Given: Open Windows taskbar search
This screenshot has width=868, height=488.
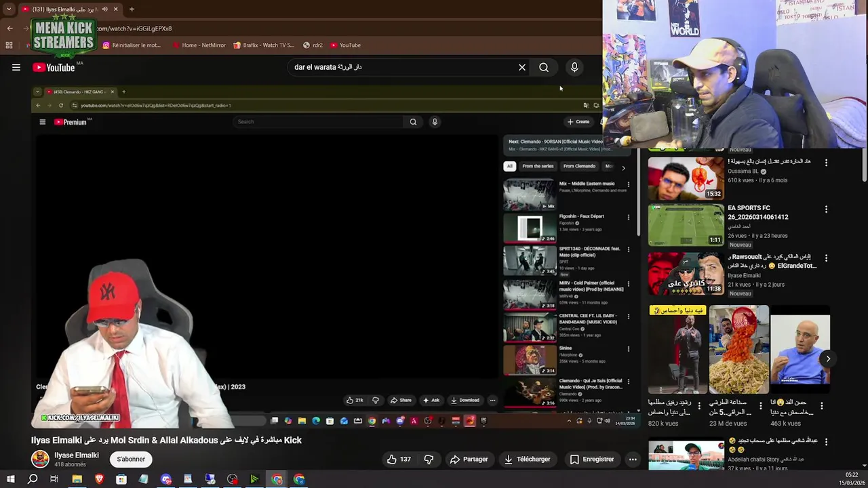Looking at the screenshot, I should (x=33, y=479).
